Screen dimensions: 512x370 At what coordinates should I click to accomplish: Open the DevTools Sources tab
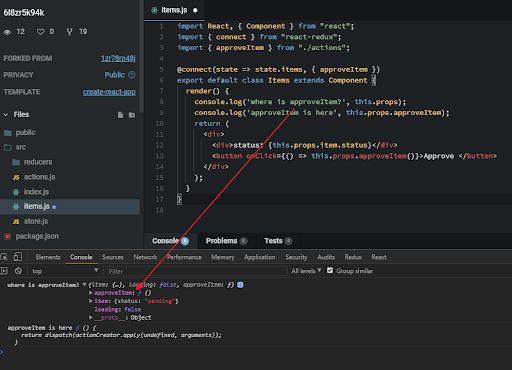113,257
